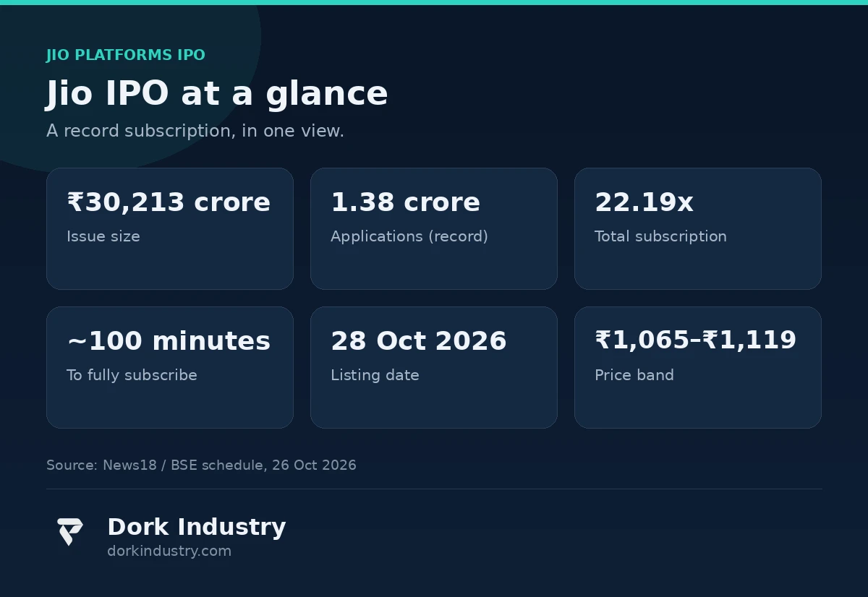Click the 'Issue size' label
Screen dimensions: 868x597
(x=103, y=237)
